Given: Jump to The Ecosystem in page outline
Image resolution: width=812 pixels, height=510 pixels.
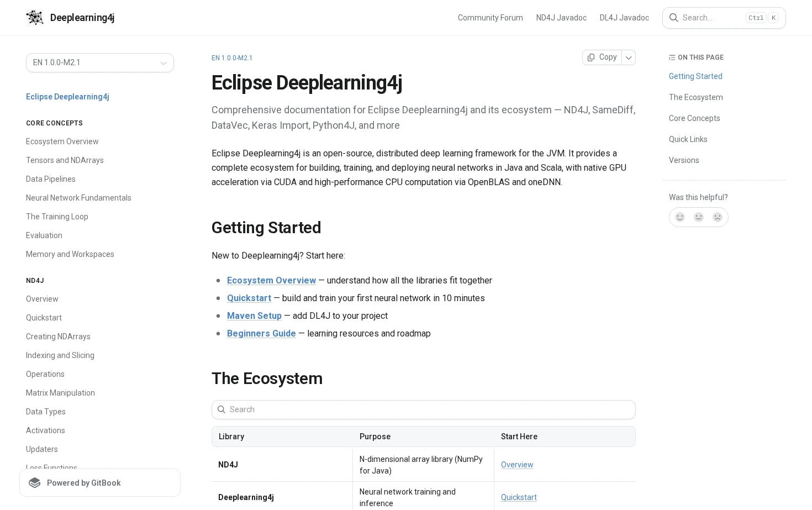Looking at the screenshot, I should tap(695, 97).
